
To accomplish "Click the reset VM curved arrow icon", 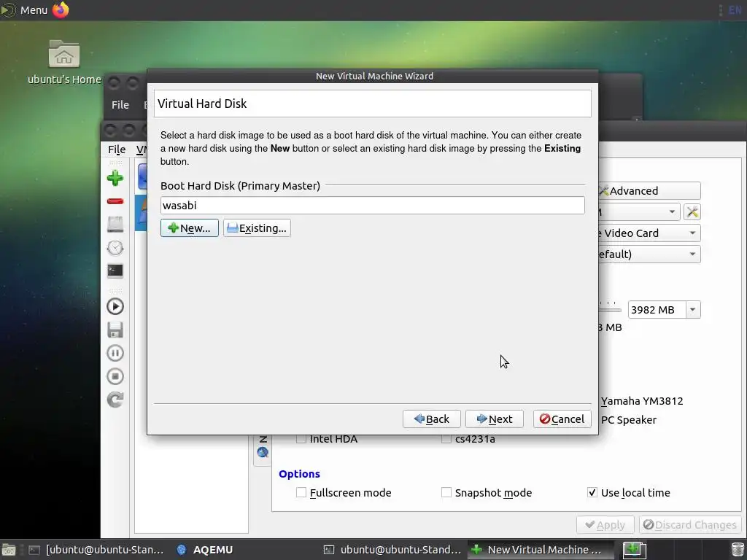I will (115, 400).
